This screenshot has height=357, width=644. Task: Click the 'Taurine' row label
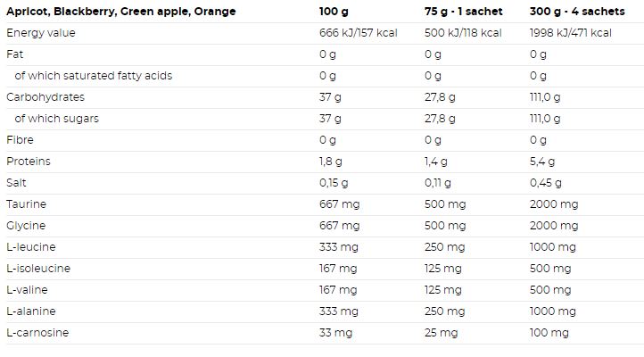(26, 204)
